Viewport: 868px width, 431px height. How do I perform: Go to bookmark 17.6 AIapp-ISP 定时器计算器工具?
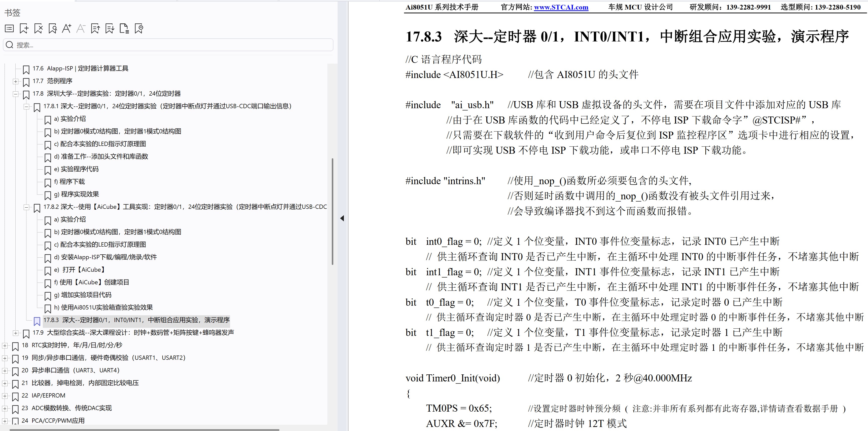pos(80,68)
